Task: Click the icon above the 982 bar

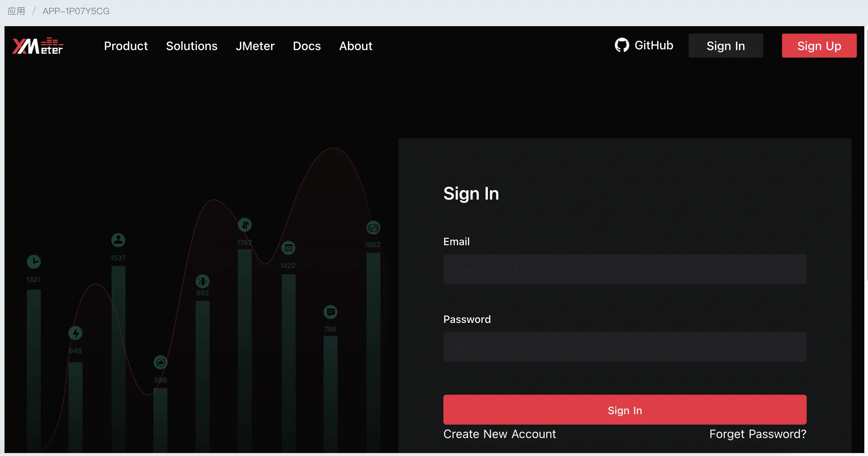Action: click(x=202, y=281)
